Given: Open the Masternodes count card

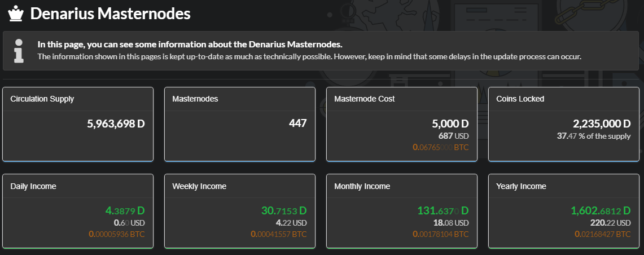Looking at the screenshot, I should pos(240,124).
